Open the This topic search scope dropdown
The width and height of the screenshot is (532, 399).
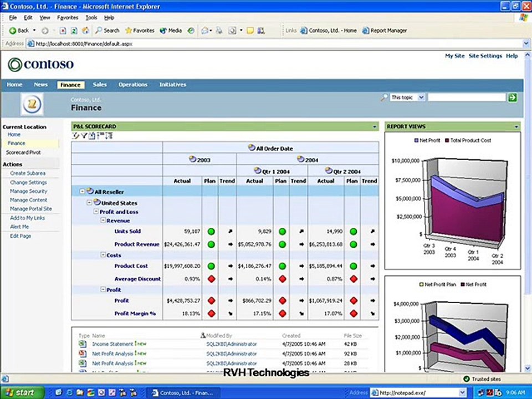421,98
